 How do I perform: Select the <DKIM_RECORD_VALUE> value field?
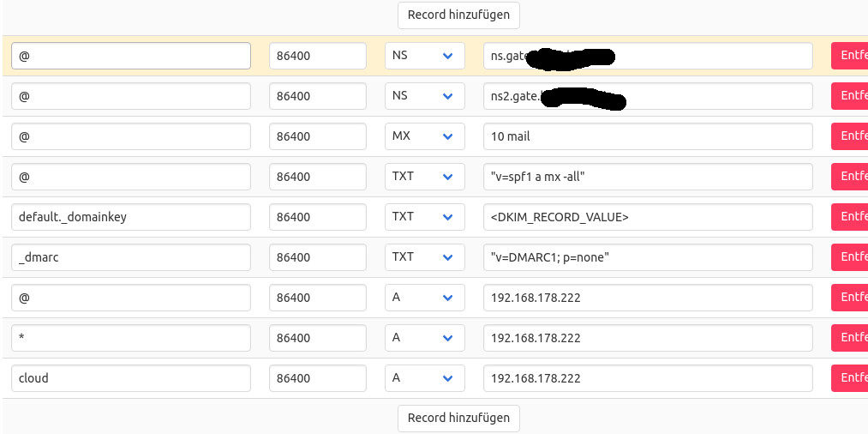(x=647, y=217)
